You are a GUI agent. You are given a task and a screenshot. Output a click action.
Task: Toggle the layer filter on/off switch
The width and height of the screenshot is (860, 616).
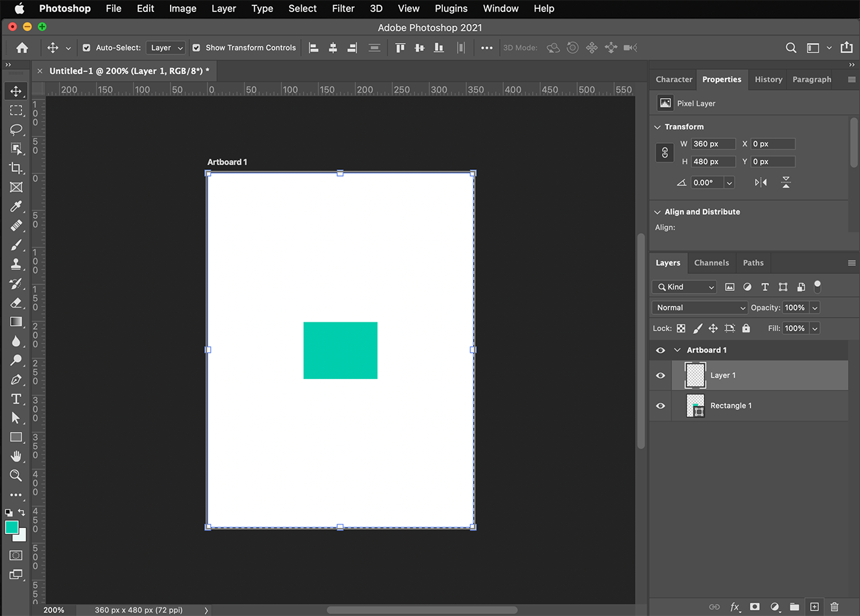coord(818,287)
